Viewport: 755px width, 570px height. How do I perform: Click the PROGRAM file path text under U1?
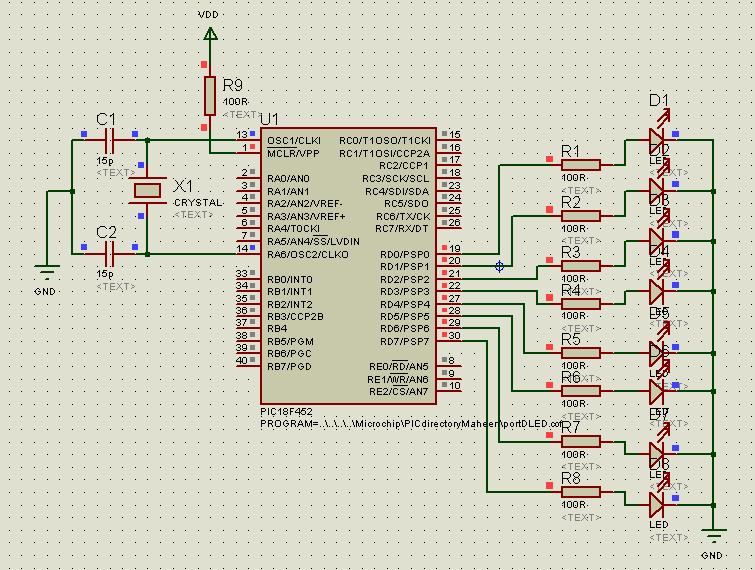coord(411,424)
